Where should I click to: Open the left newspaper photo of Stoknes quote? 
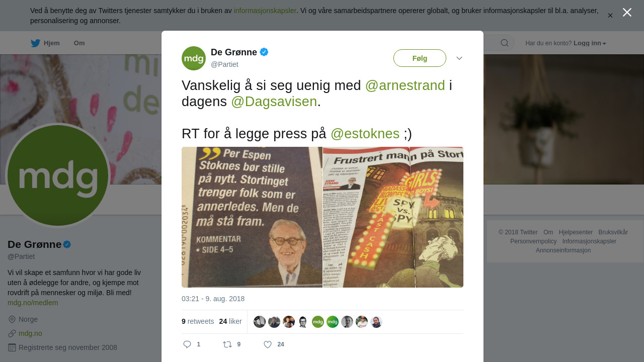[252, 217]
